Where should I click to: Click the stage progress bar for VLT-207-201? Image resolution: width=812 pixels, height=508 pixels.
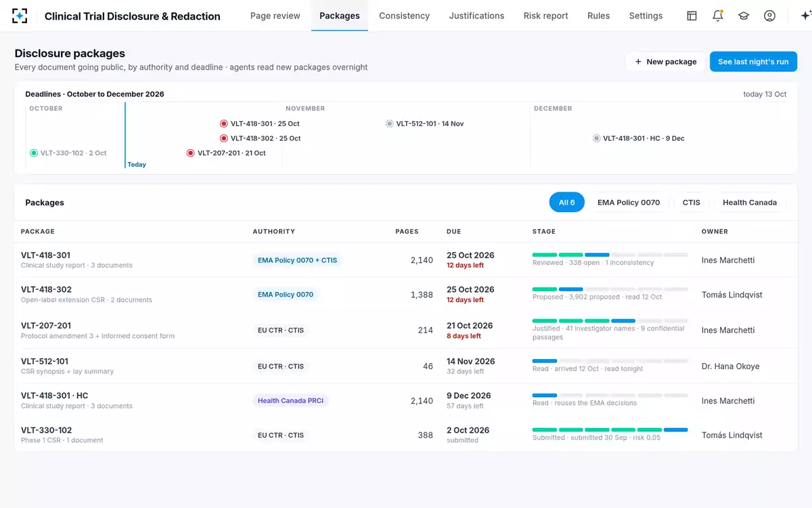click(610, 320)
